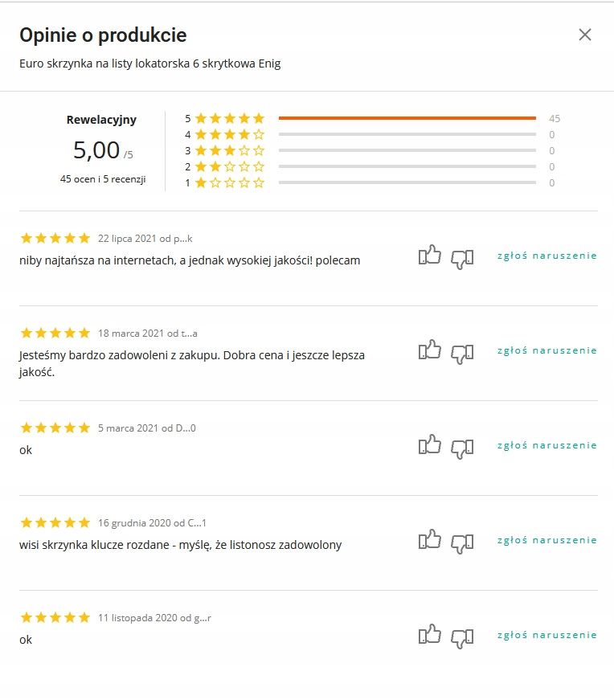Dislike the 11 listopada 2020 review

tap(462, 637)
